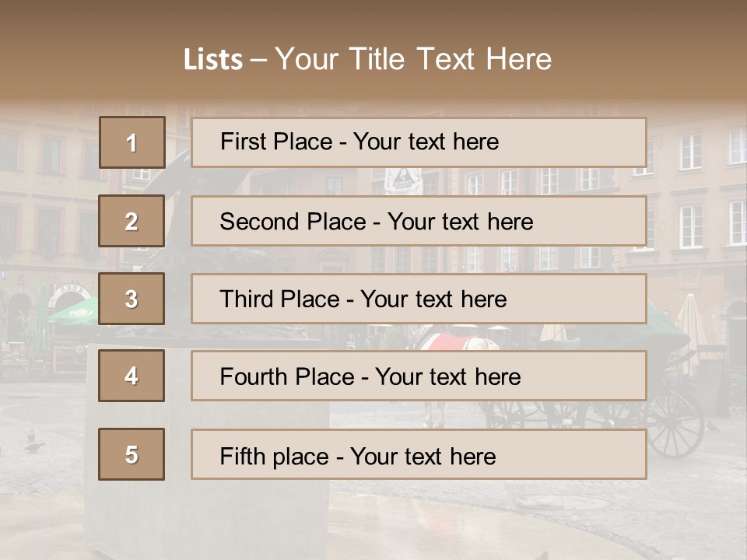
Task: Click the number 2 box
Action: point(132,221)
